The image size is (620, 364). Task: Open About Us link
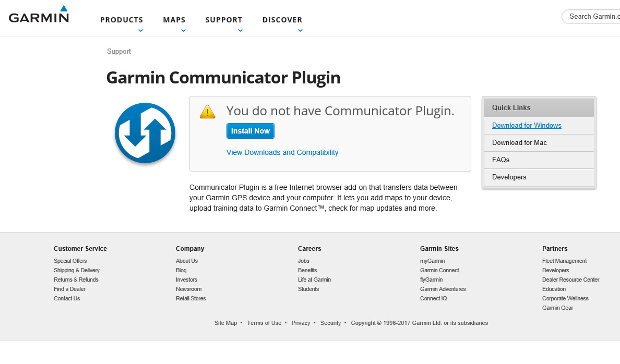[x=187, y=261]
